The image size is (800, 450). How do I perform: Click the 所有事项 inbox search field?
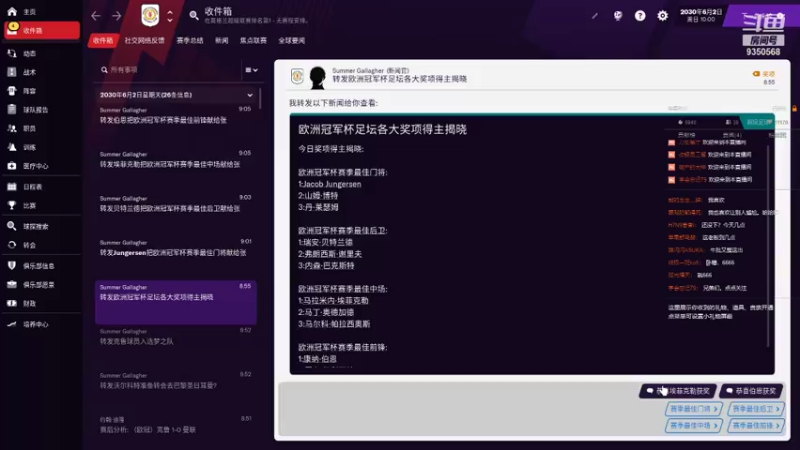tap(168, 70)
